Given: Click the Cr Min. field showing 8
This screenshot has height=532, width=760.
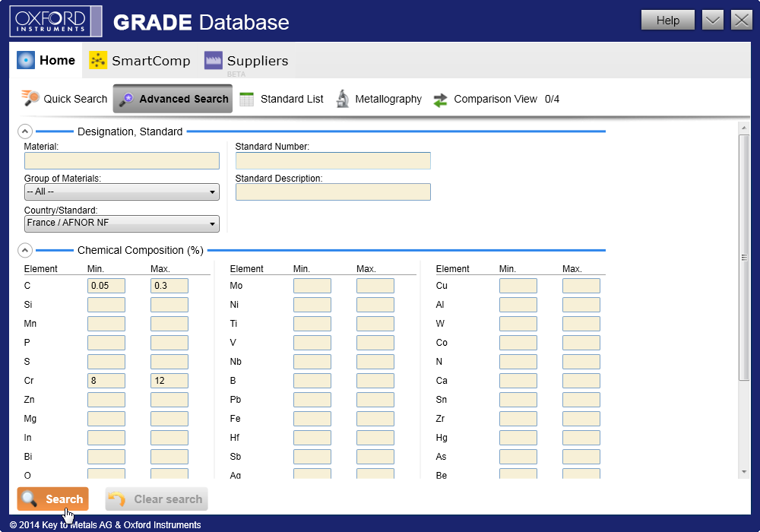Looking at the screenshot, I should point(106,380).
